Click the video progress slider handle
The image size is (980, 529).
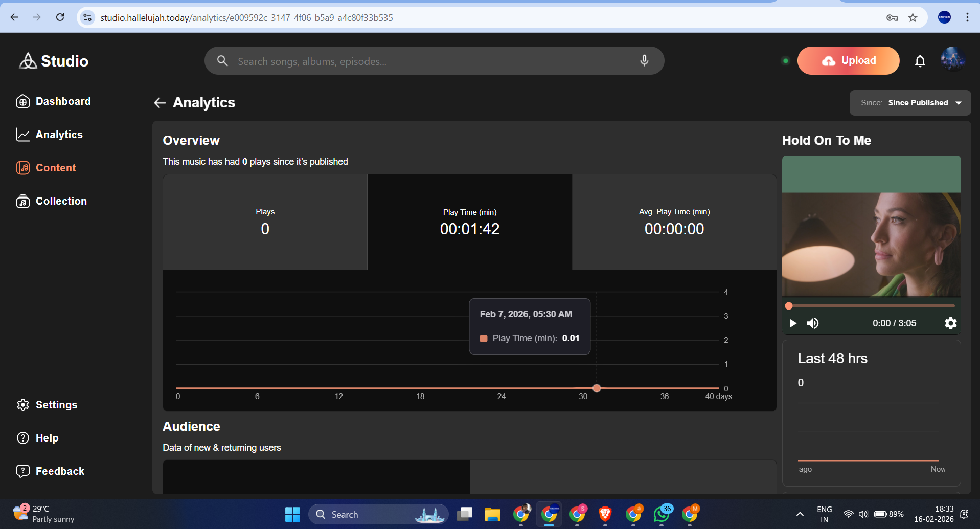[789, 306]
